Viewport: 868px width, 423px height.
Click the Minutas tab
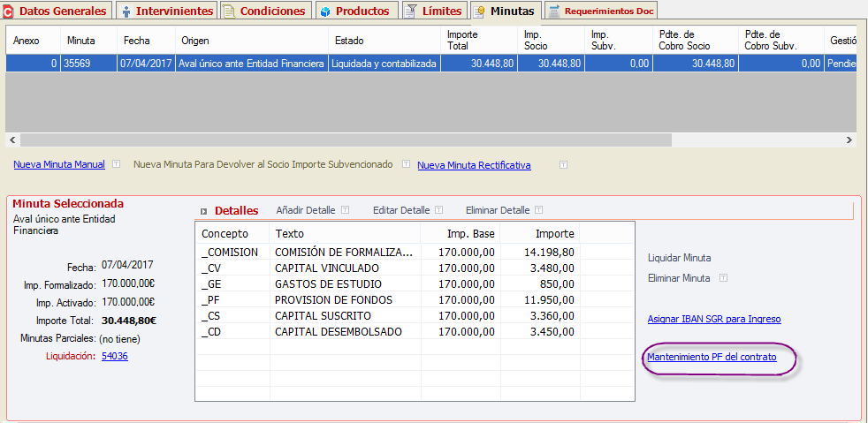pos(505,11)
